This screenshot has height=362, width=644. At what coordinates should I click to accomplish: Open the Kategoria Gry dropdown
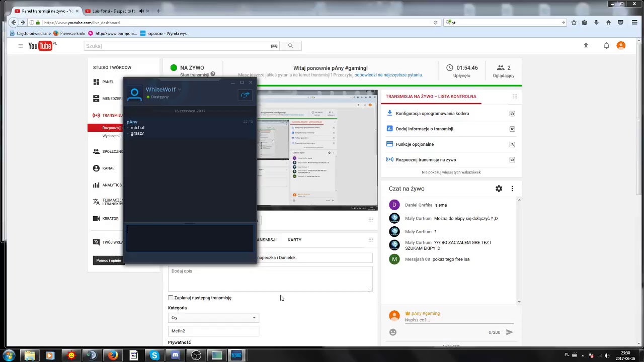(x=213, y=318)
